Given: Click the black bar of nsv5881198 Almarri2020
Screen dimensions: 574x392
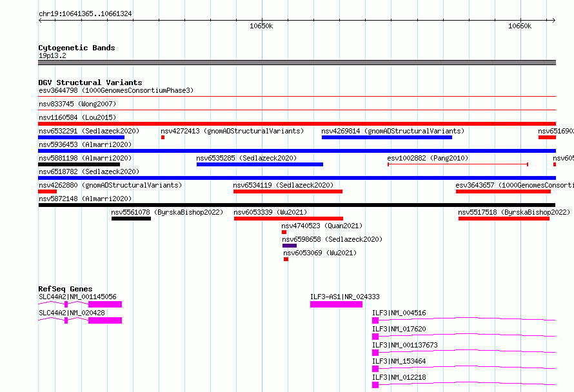Looking at the screenshot, I should coord(79,164).
